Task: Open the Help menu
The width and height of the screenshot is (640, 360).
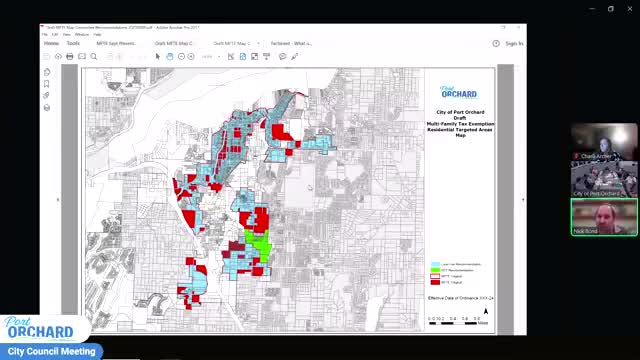Action: pos(98,35)
